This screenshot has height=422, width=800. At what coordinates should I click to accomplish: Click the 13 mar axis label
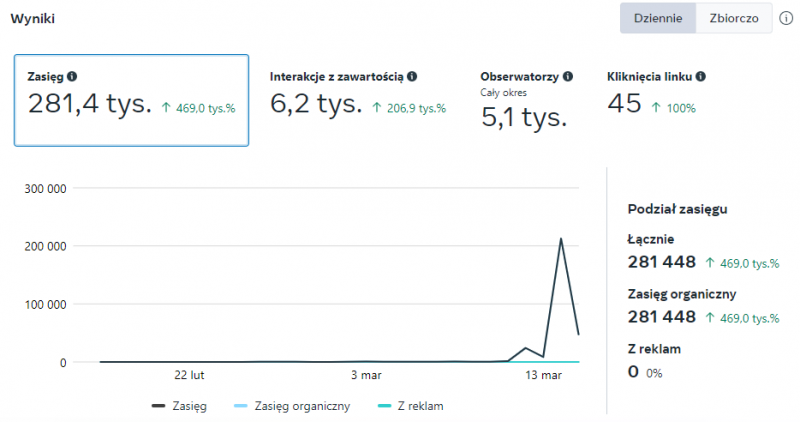click(544, 376)
